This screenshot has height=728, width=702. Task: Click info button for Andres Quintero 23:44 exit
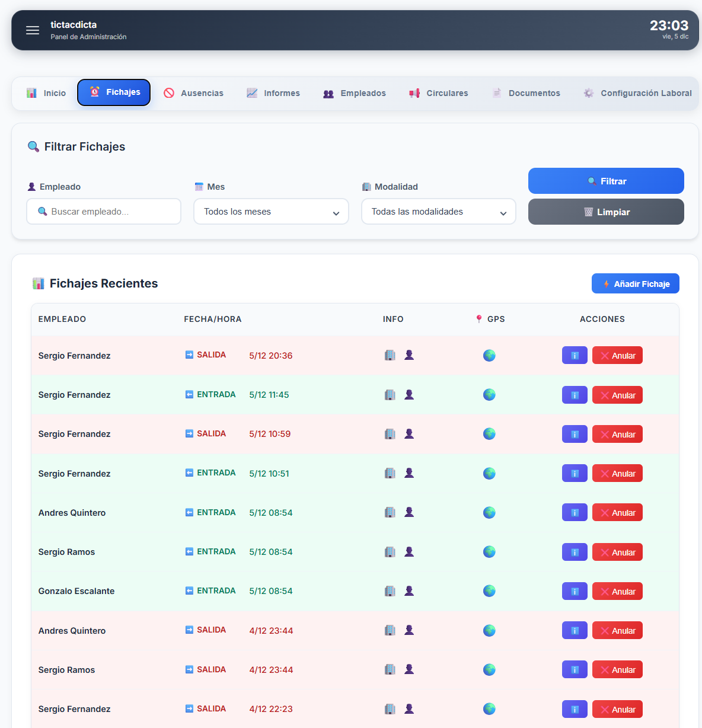574,631
